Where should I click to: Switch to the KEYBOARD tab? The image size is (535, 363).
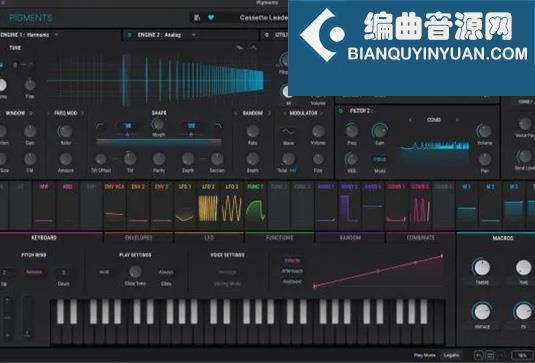tap(44, 237)
